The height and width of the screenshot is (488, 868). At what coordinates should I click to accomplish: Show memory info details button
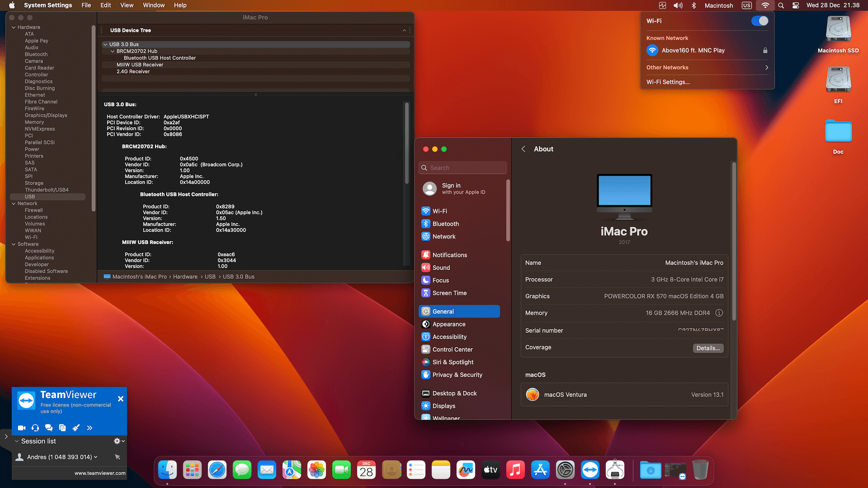(719, 313)
